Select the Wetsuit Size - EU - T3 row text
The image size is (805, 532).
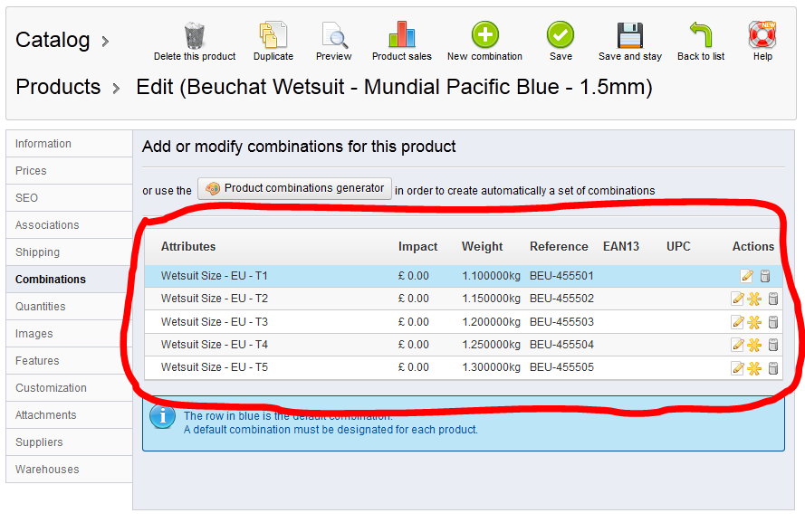(x=215, y=322)
